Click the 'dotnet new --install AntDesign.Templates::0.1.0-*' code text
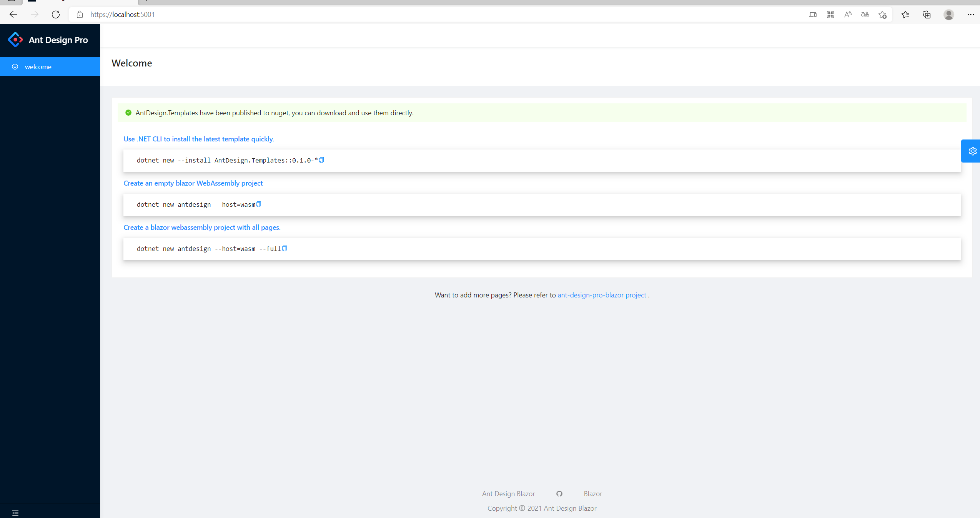 [x=227, y=160]
